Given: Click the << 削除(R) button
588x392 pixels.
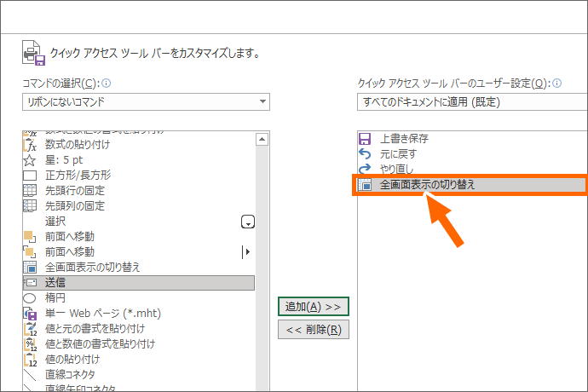Looking at the screenshot, I should coord(314,330).
